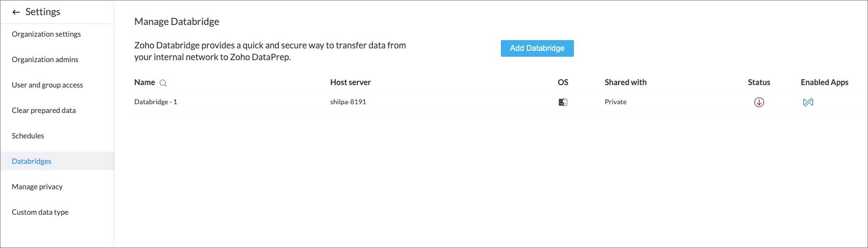868x248 pixels.
Task: Click the blue enabled app icon
Action: [x=808, y=102]
